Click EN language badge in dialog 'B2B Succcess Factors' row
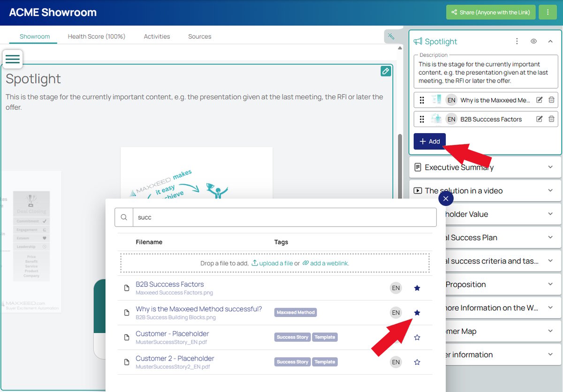This screenshot has height=392, width=563. (396, 288)
